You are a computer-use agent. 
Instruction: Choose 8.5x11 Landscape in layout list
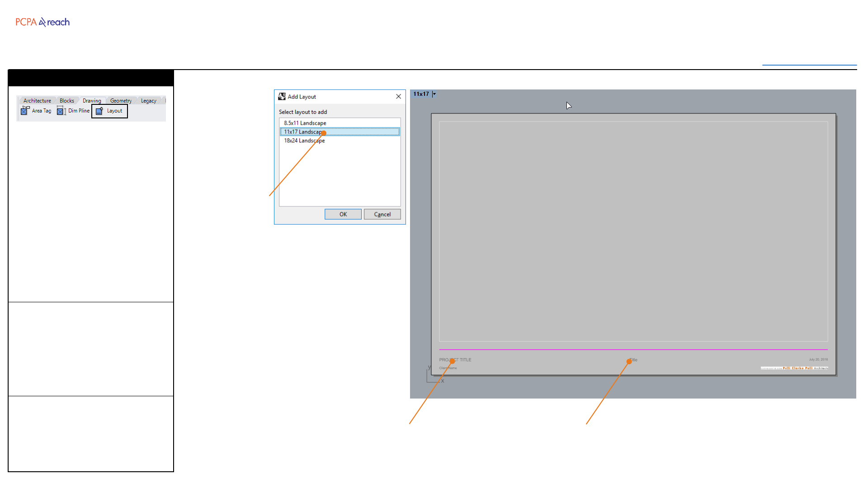click(305, 123)
